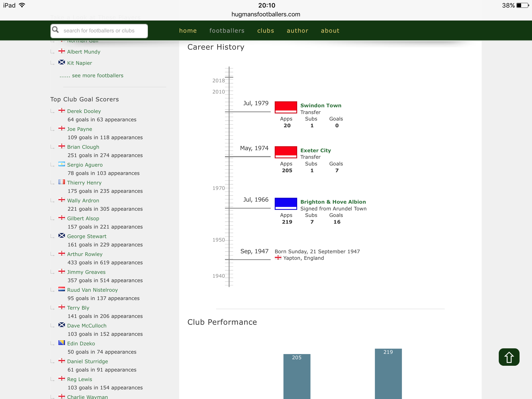This screenshot has width=532, height=399.
Task: Open the home menu item
Action: 188,31
